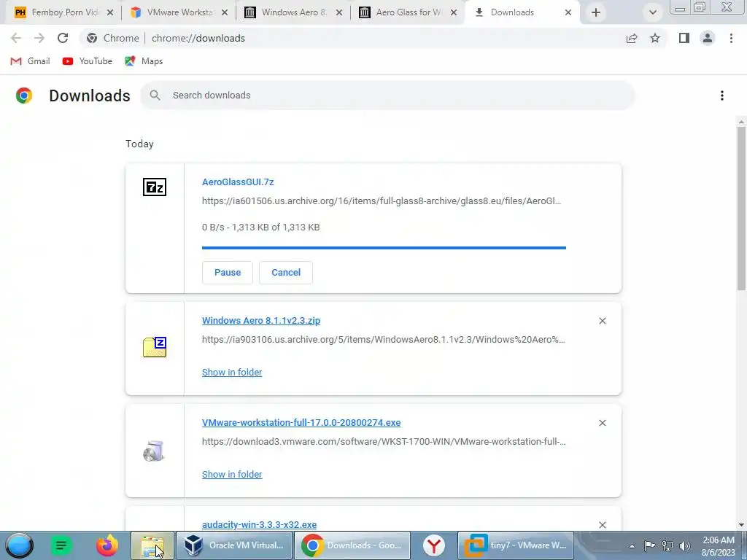Click the VMware installer file icon
Viewport: 747px width, 560px height.
(x=154, y=451)
